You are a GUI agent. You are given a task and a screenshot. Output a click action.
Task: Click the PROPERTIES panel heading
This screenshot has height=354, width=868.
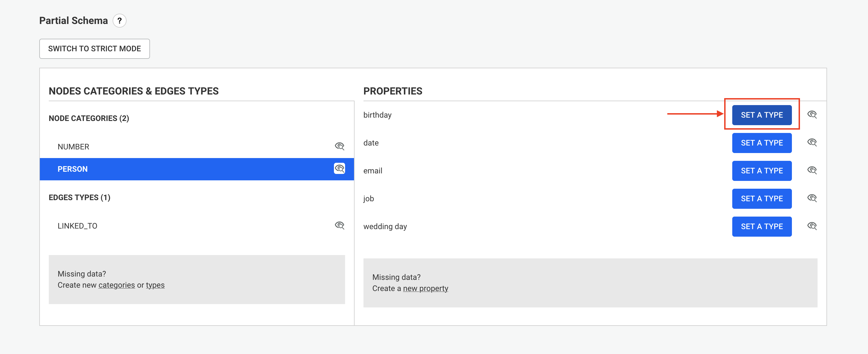[392, 91]
